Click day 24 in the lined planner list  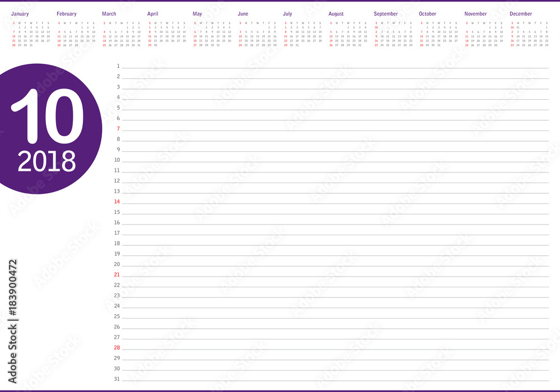(x=117, y=306)
